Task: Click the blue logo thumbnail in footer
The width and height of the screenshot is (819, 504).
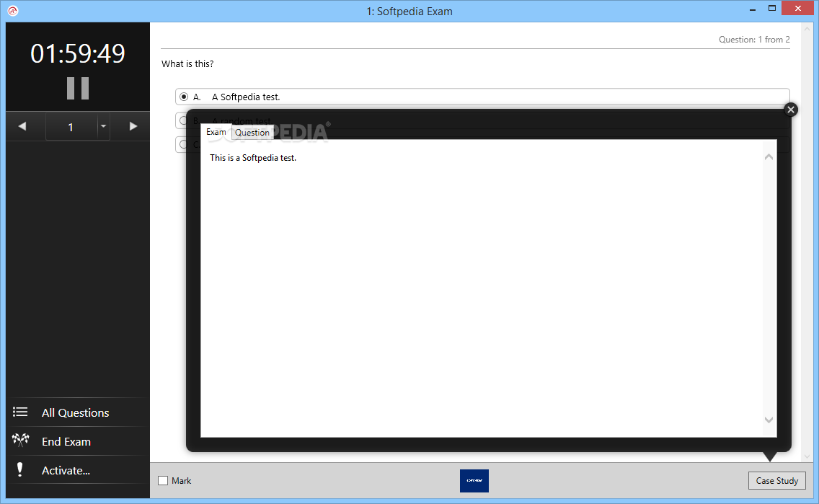Action: click(x=474, y=480)
